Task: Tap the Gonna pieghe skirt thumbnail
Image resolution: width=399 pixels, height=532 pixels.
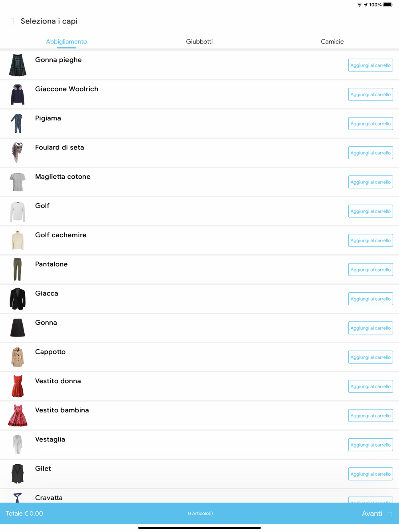Action: click(x=18, y=65)
